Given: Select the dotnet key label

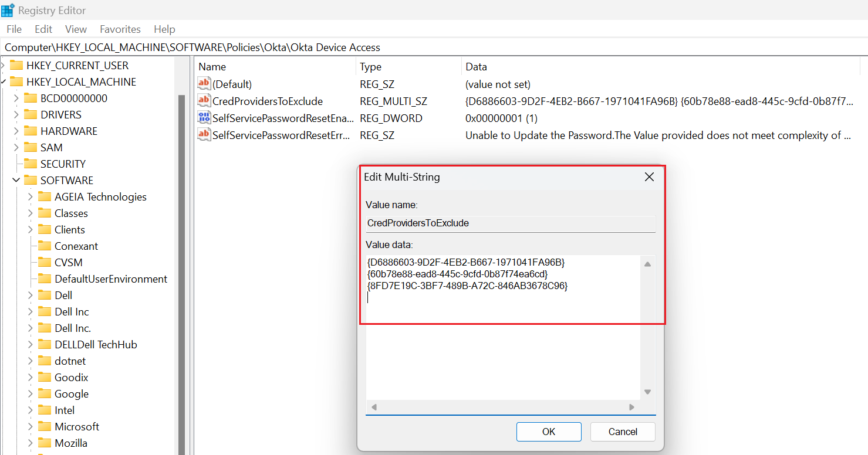Looking at the screenshot, I should click(70, 361).
